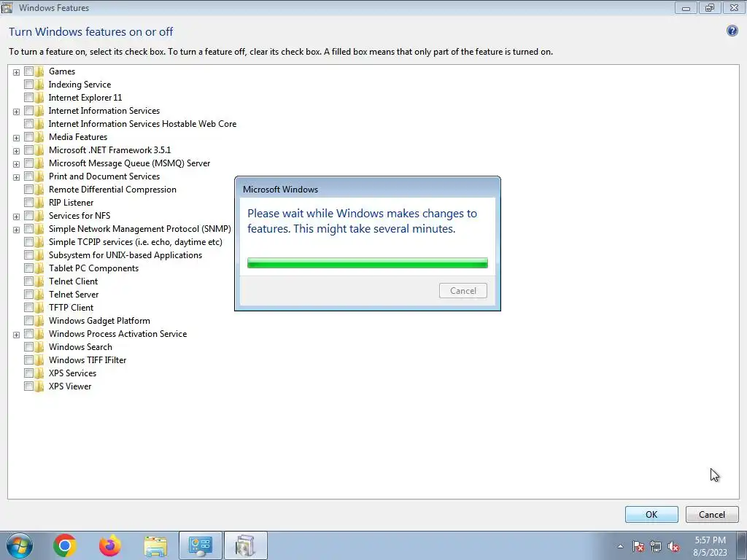
Task: Click the Windows Features title bar icon
Action: coord(7,7)
